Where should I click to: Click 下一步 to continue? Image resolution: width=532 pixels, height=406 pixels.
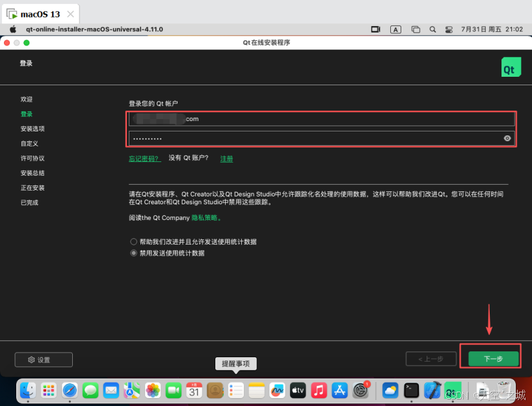(x=494, y=359)
